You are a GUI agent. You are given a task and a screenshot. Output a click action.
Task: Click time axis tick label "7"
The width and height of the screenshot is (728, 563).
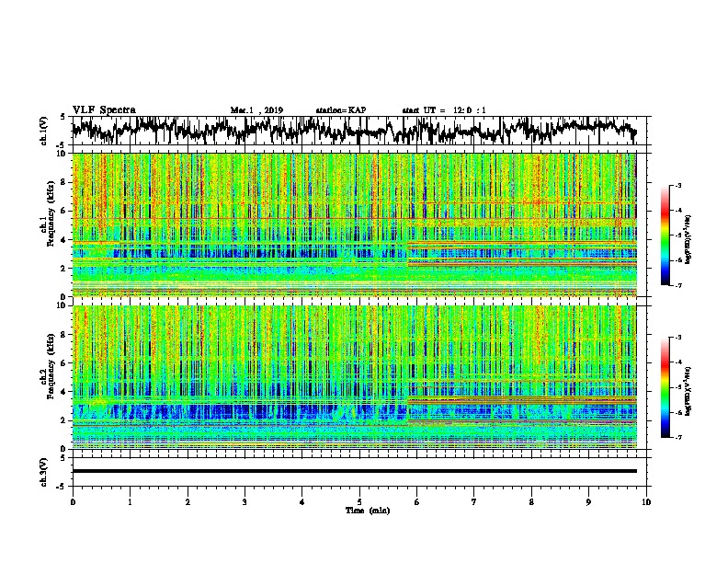[x=474, y=502]
